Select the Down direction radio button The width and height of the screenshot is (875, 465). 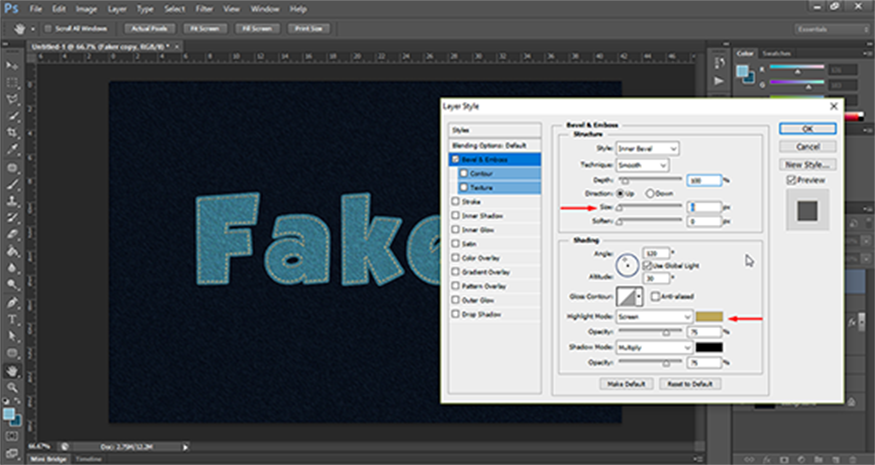651,192
